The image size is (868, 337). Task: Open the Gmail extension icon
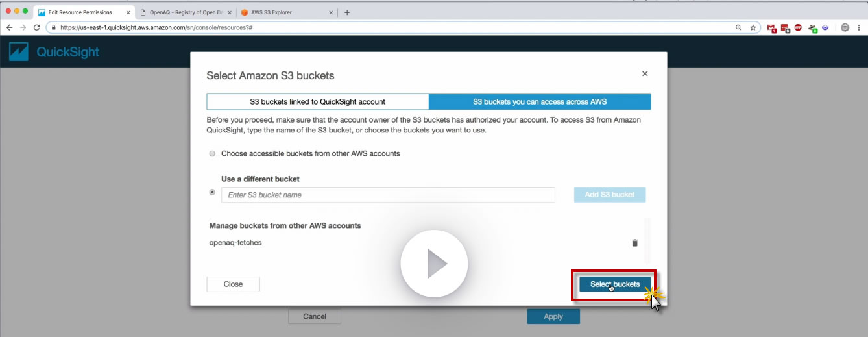[x=772, y=28]
